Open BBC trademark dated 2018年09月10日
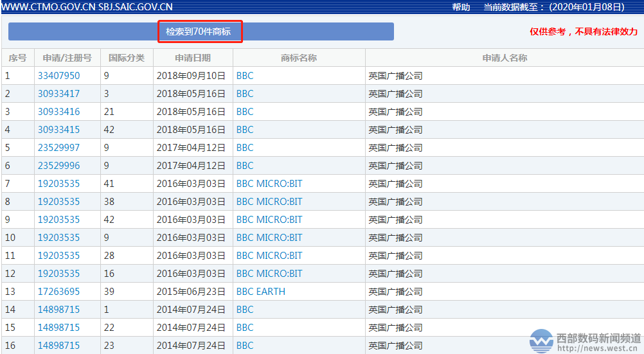Screen dimensions: 644x354 (245, 76)
